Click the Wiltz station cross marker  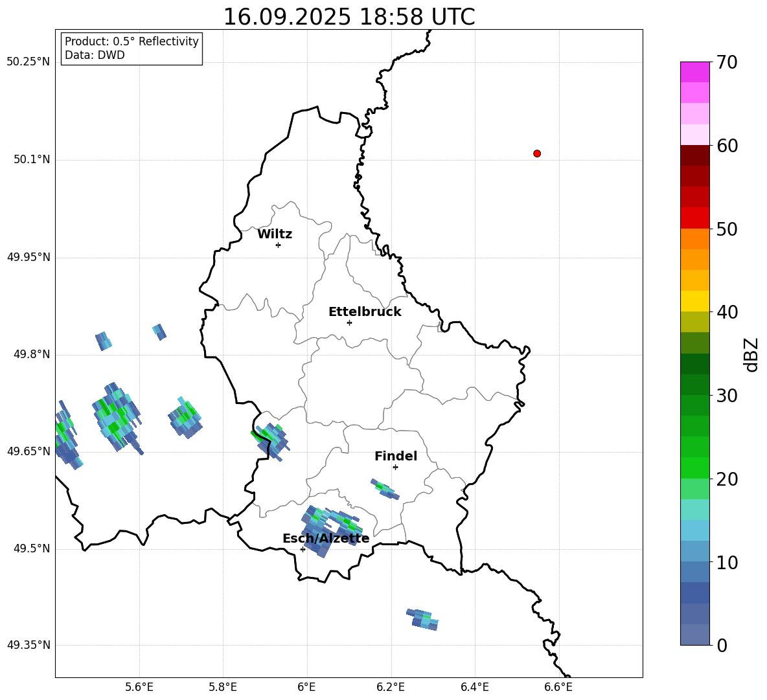[x=278, y=245]
